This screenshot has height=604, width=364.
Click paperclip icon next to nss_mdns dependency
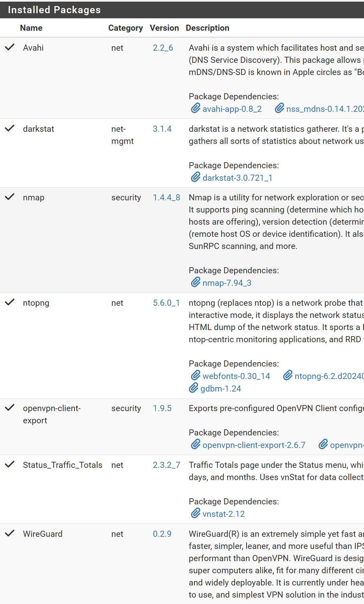(279, 108)
